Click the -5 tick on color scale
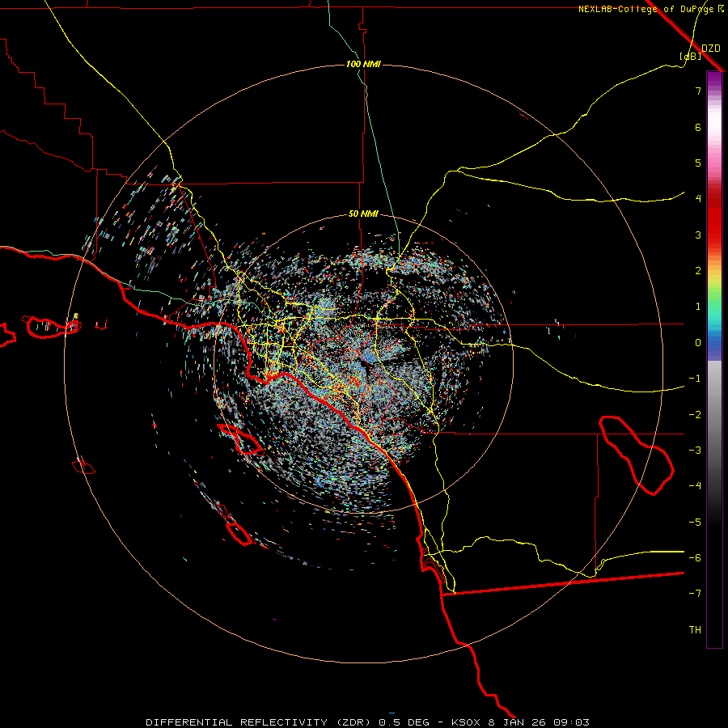 (695, 522)
